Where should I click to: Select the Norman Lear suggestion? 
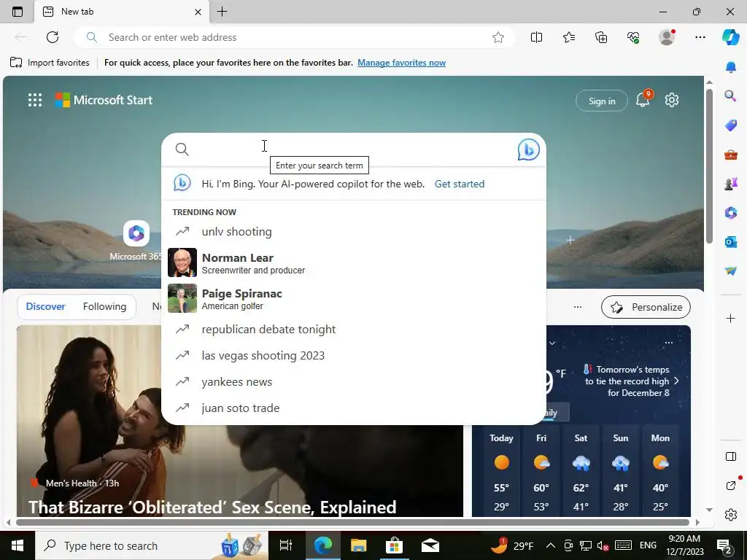[x=354, y=262]
